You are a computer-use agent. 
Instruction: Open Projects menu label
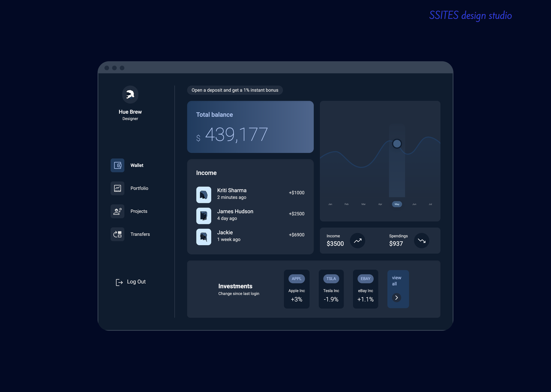pyautogui.click(x=139, y=211)
